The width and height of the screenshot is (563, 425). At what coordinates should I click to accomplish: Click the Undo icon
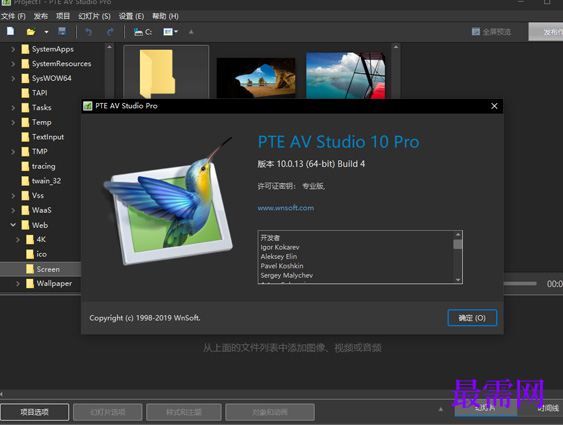tap(88, 32)
